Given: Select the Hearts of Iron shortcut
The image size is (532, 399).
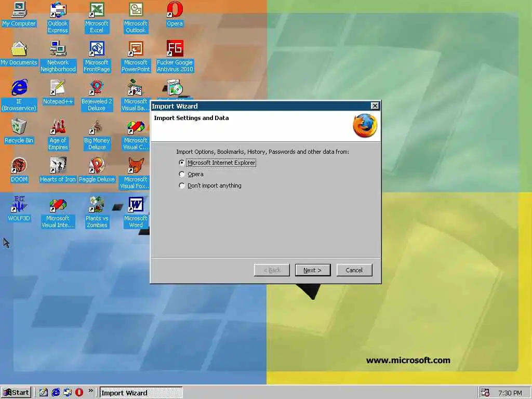Looking at the screenshot, I should [58, 170].
